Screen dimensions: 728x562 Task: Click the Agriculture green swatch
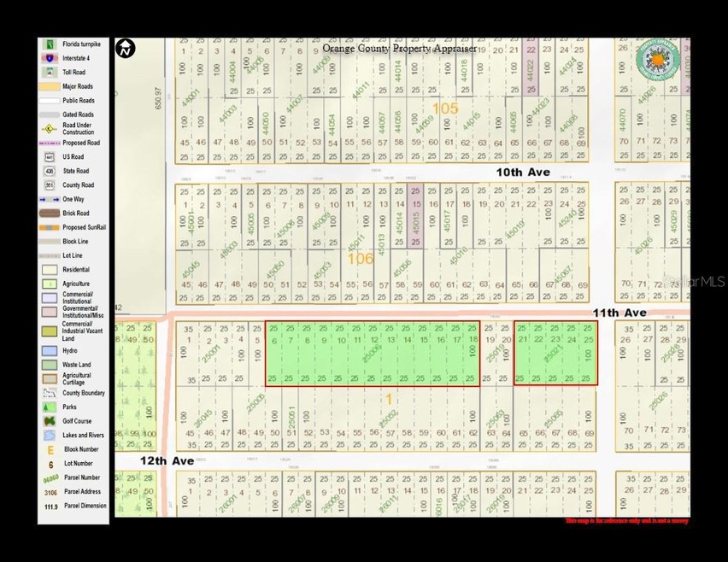(50, 284)
